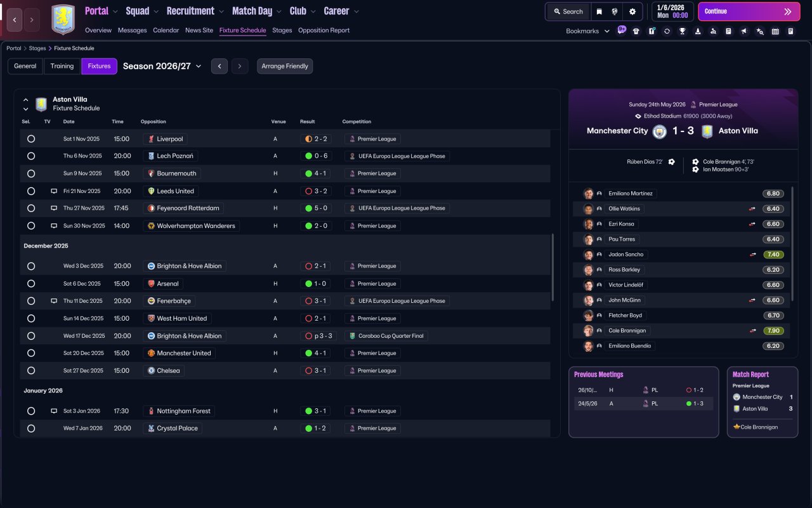Open the bookmark icon beside Search
The width and height of the screenshot is (812, 508).
click(x=599, y=11)
